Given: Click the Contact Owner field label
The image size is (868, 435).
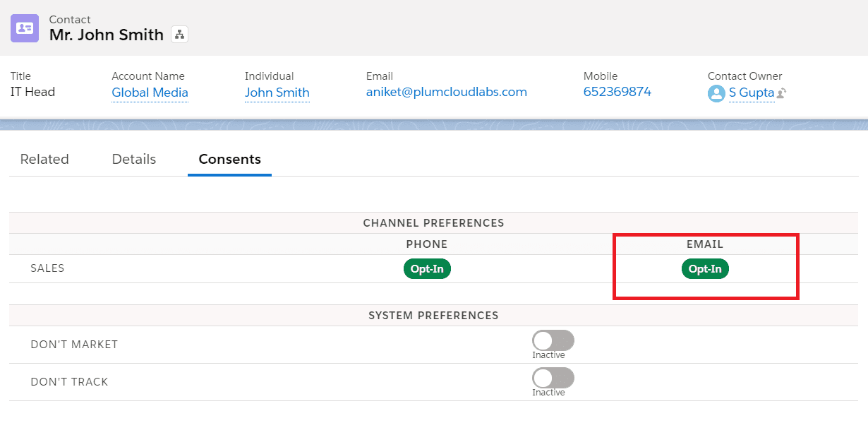Looking at the screenshot, I should pos(745,76).
